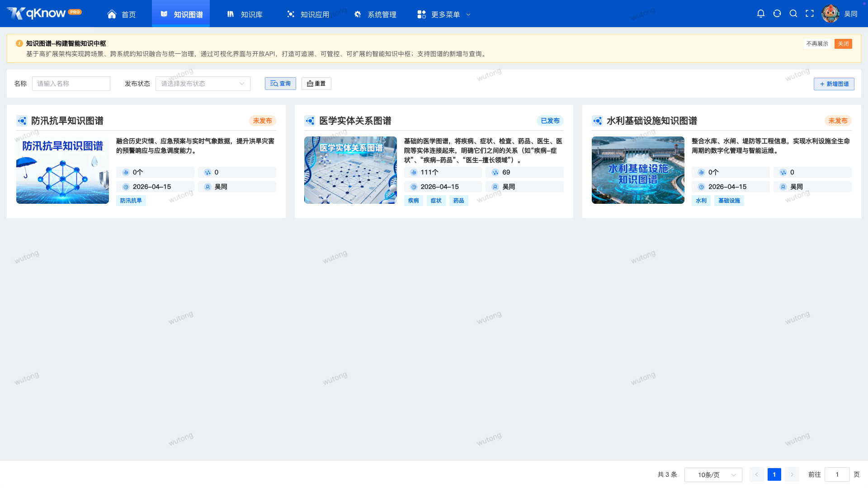Click the entity count icon next to 111个

coord(414,172)
